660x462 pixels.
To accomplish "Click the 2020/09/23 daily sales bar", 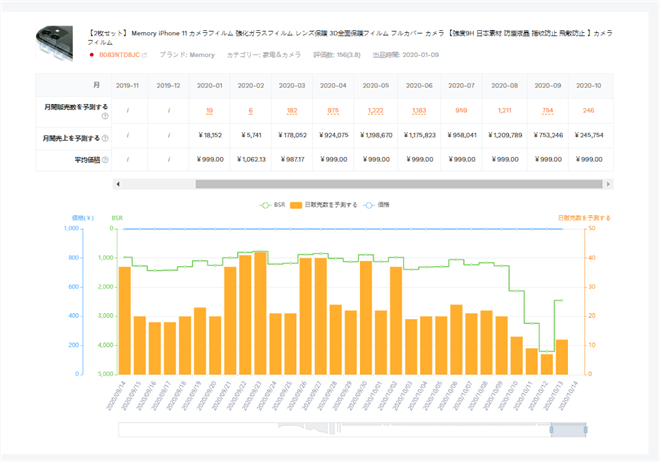I will [260, 312].
